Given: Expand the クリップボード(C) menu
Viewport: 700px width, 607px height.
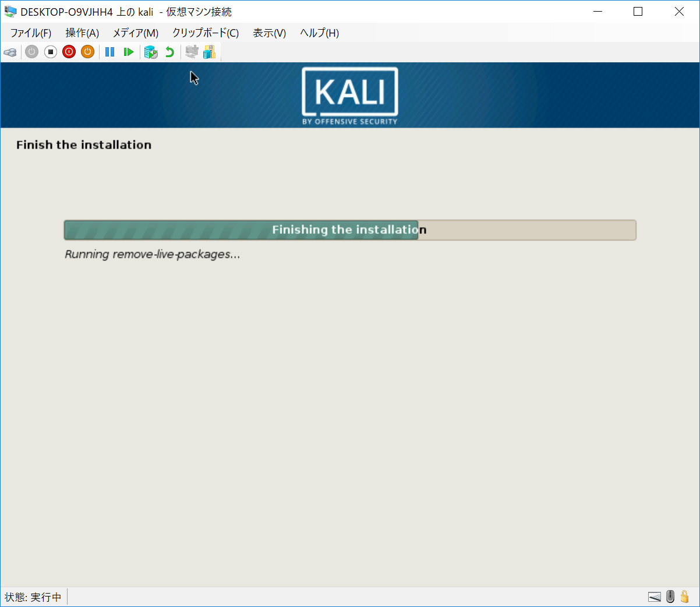Looking at the screenshot, I should (205, 33).
